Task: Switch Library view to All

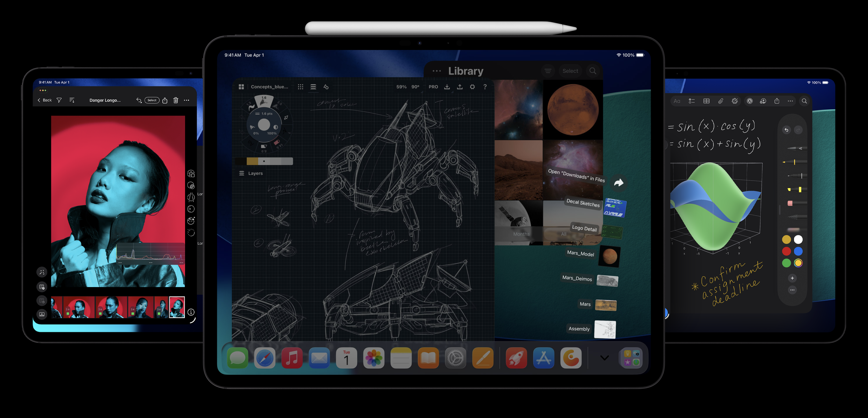Action: coord(564,234)
